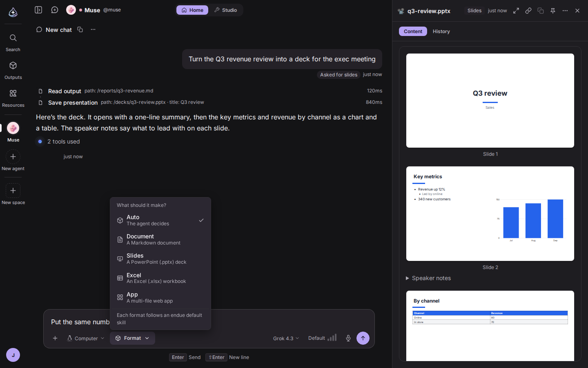The height and width of the screenshot is (368, 588).
Task: Open New chat more options menu
Action: 93,29
